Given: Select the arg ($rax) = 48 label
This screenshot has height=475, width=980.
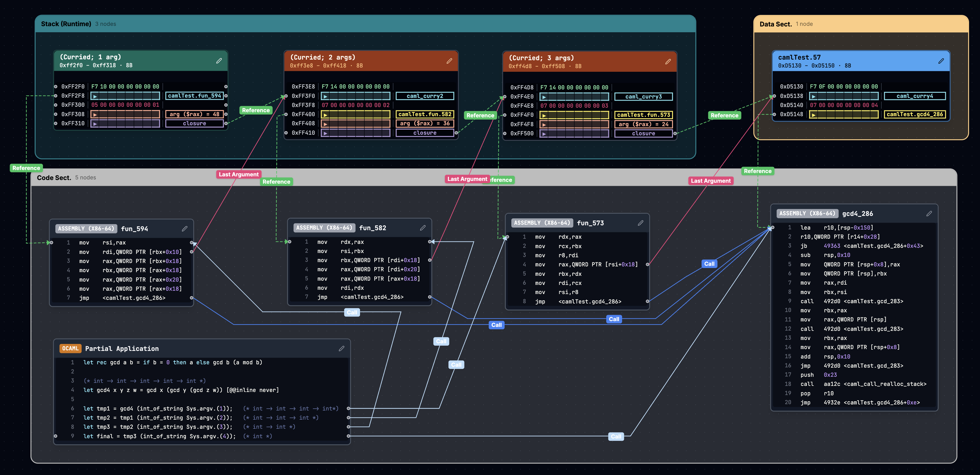Looking at the screenshot, I should [x=194, y=114].
